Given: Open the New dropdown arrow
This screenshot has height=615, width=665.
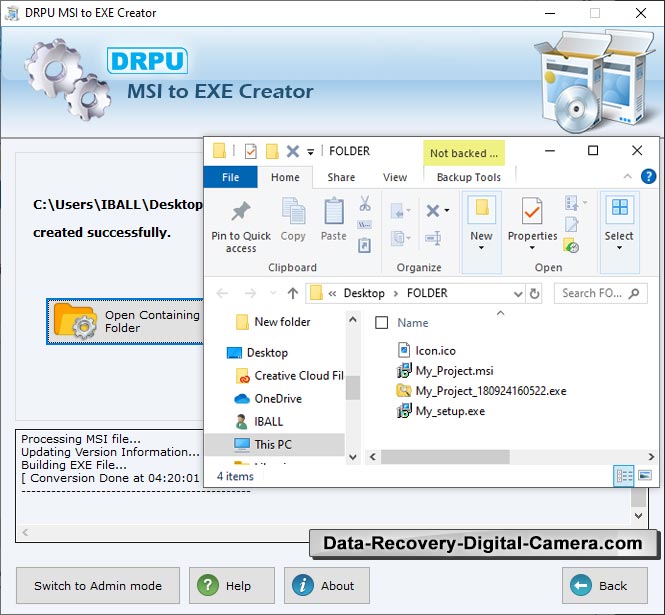Looking at the screenshot, I should pyautogui.click(x=481, y=248).
